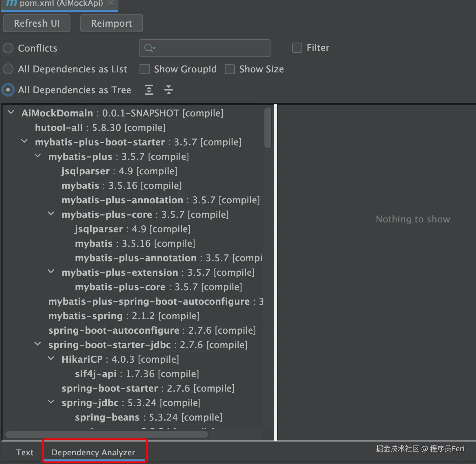476x464 pixels.
Task: Tick the Show GroupId checkbox
Action: 144,69
